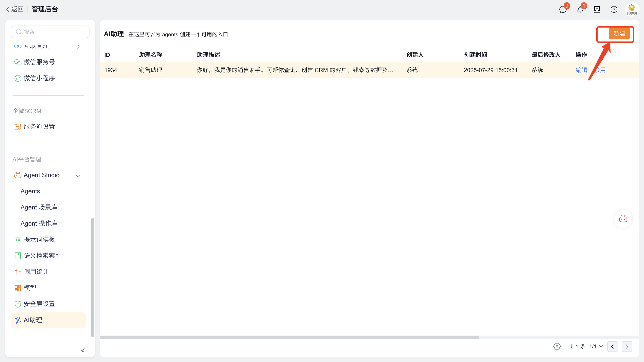
Task: Collapse the Agent Studio menu group
Action: (78, 175)
